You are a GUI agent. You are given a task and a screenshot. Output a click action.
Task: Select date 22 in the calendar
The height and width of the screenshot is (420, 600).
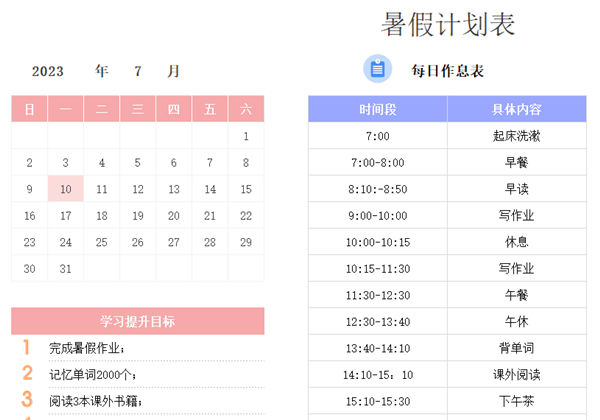(x=246, y=216)
